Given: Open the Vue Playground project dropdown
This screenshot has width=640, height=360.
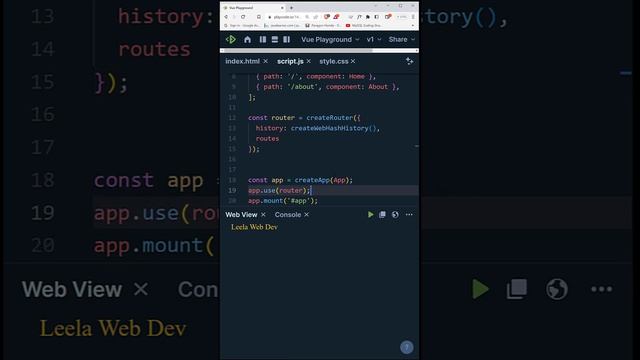Looking at the screenshot, I should 330,40.
